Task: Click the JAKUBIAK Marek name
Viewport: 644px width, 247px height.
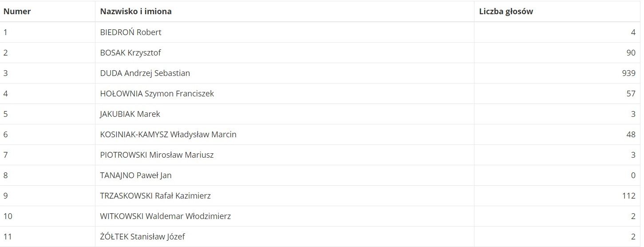Action: 130,114
